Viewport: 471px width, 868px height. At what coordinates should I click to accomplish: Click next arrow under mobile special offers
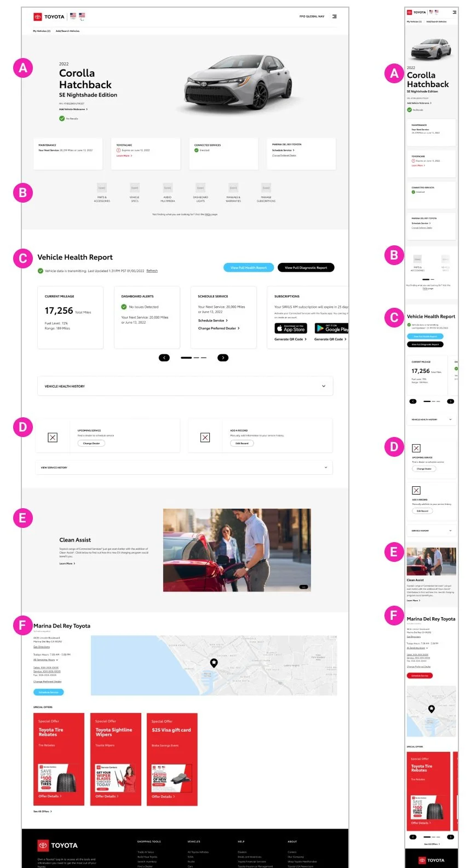tap(451, 837)
